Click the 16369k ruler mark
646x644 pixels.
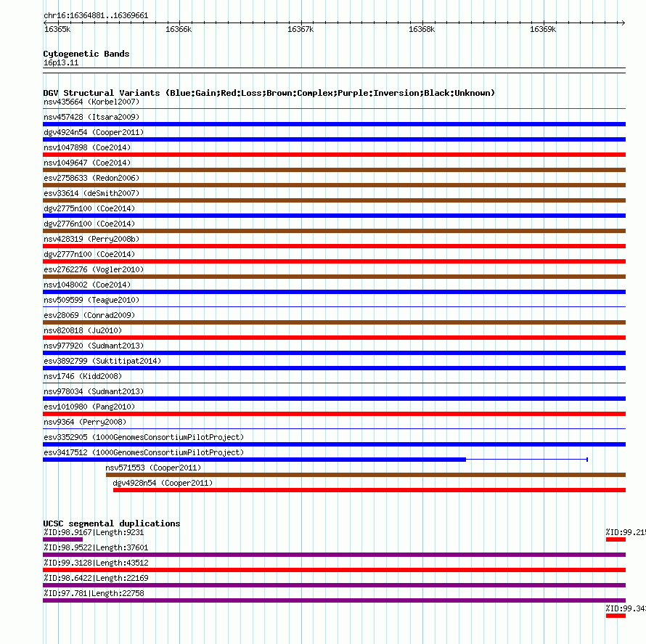point(543,29)
